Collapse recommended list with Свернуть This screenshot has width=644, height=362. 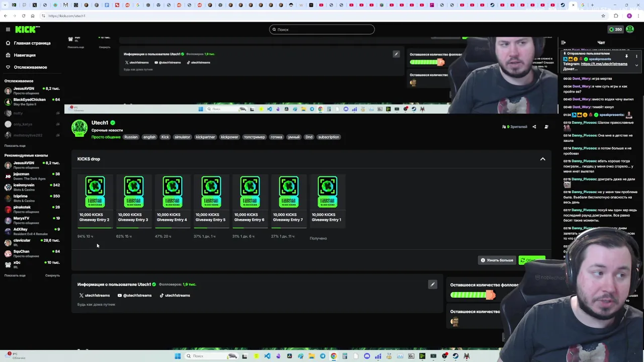point(52,276)
